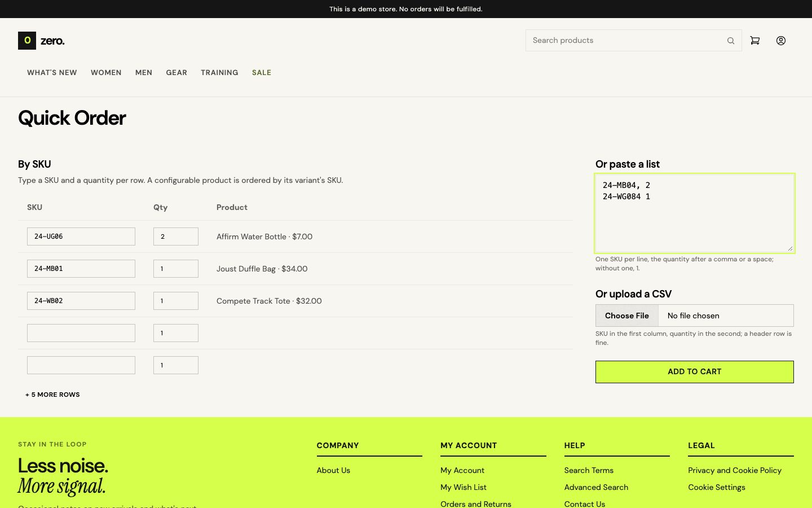Image resolution: width=812 pixels, height=508 pixels.
Task: Click the Affirm Water Bottle · $7.00 text
Action: [264, 237]
